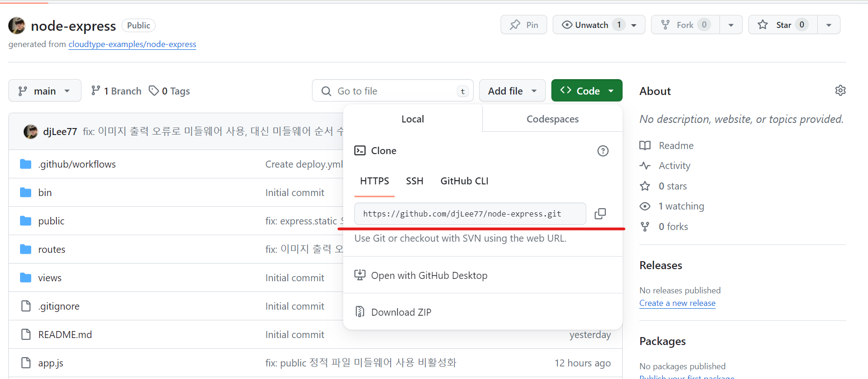Open the Unwatch notifications dropdown

click(599, 25)
